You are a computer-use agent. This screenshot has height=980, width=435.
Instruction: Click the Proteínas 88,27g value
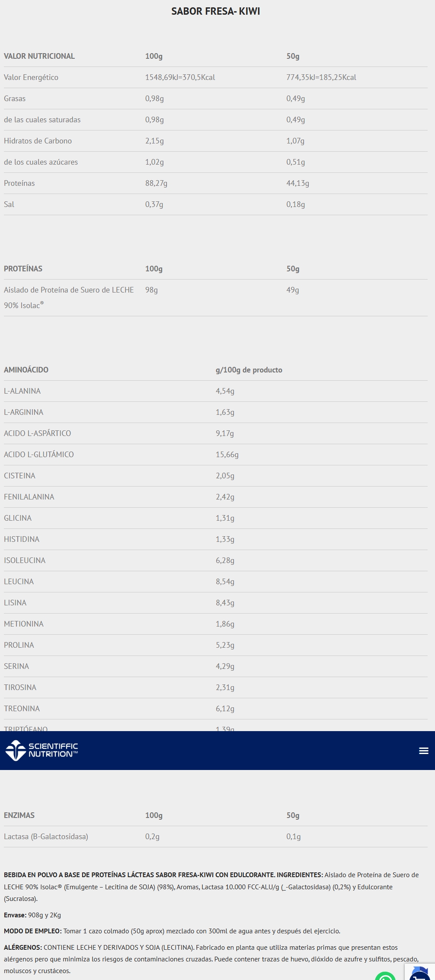tap(156, 183)
